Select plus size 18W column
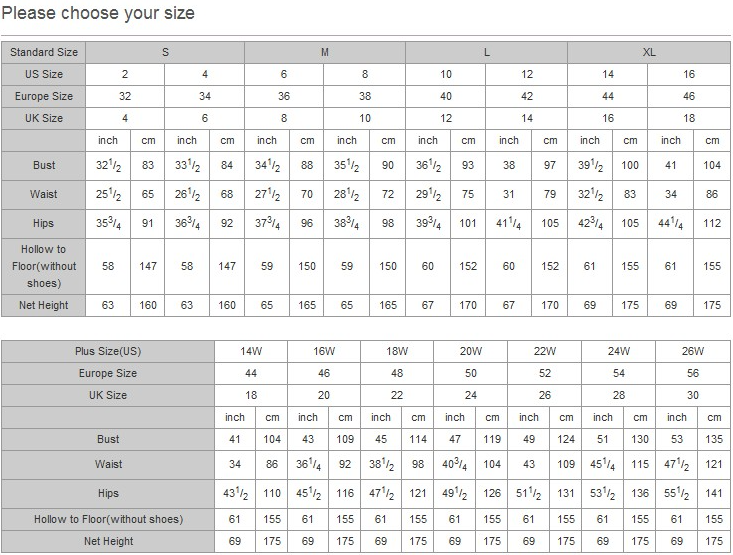733x555 pixels. (x=398, y=351)
